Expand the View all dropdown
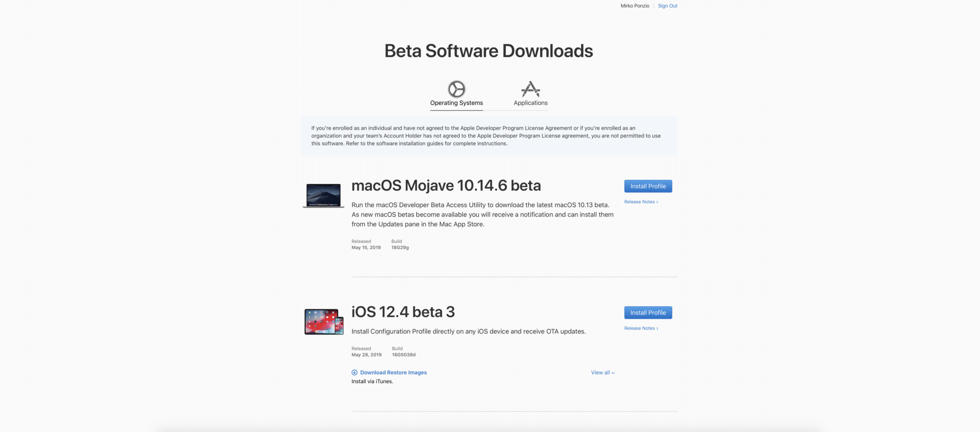Viewport: 980px width, 432px height. tap(603, 373)
